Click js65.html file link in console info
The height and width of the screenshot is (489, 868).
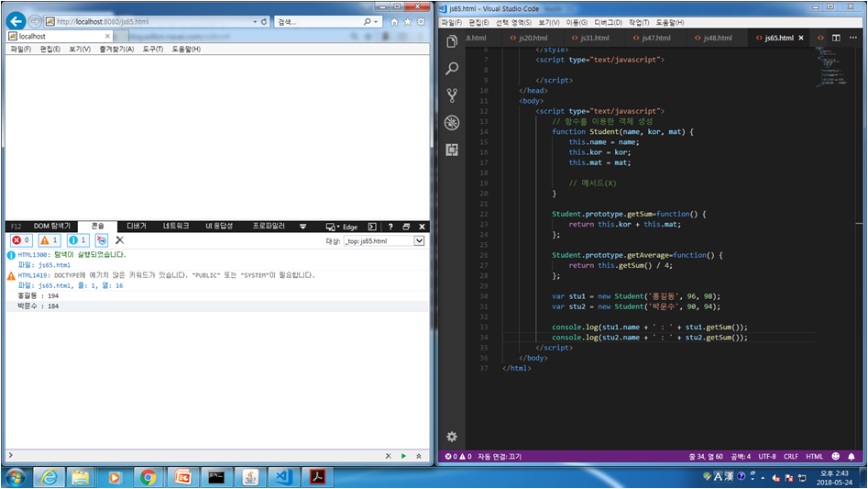[x=54, y=265]
